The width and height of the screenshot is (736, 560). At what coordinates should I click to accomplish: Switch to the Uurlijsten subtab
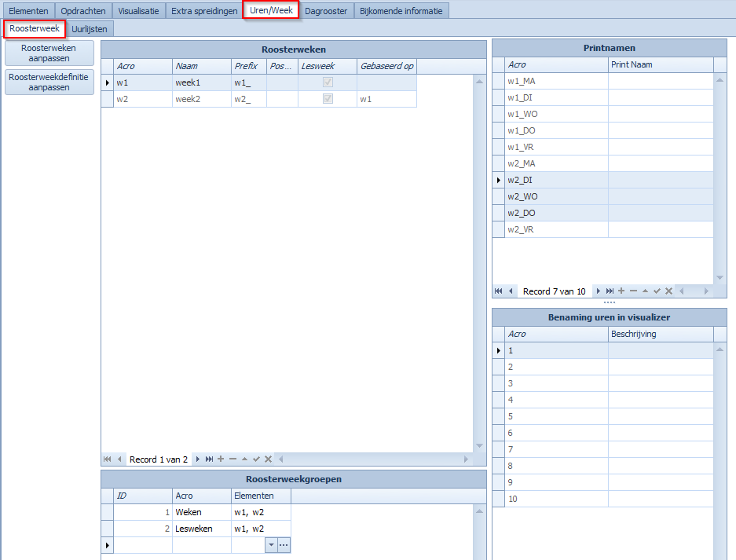(90, 29)
